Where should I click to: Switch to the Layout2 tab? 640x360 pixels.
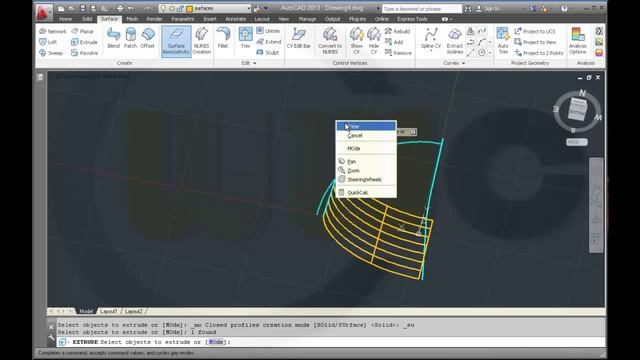pos(133,311)
